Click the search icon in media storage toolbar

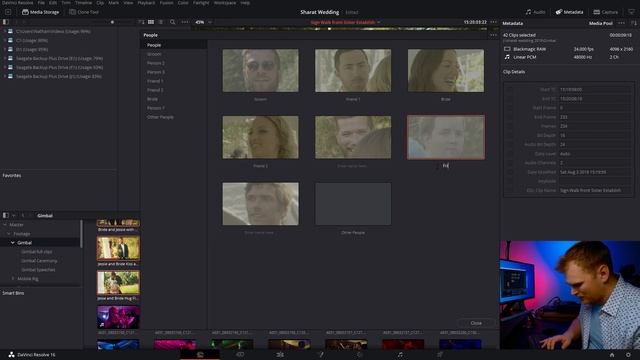[173, 22]
